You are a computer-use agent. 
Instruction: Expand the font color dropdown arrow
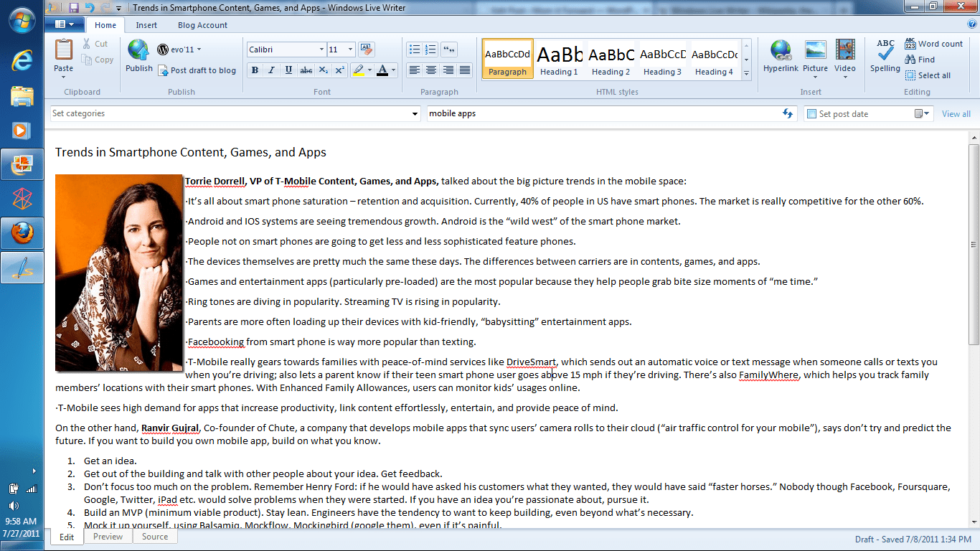[x=392, y=71]
